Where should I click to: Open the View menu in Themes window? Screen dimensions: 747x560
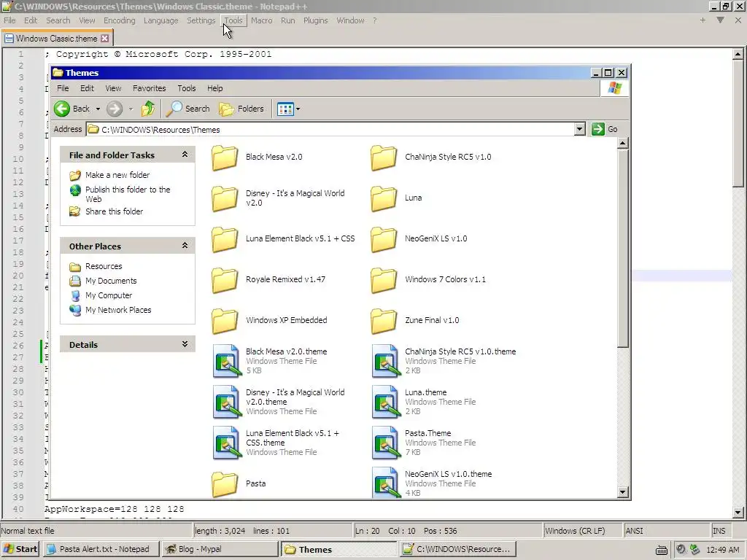point(113,88)
